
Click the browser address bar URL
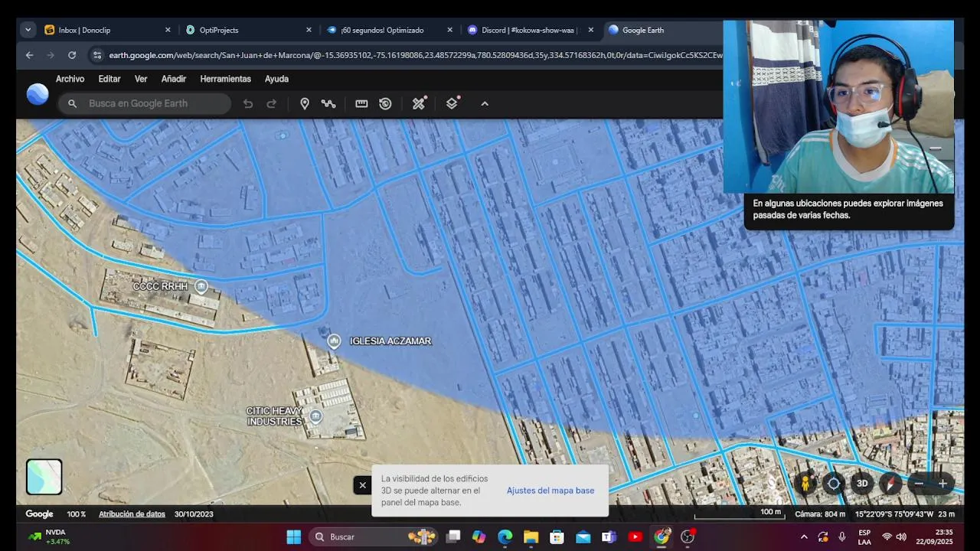point(415,55)
